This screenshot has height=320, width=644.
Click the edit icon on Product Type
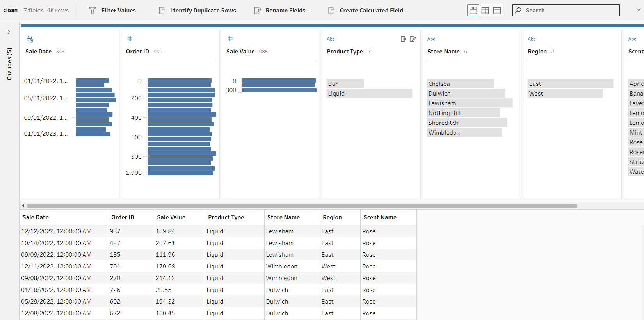click(413, 39)
